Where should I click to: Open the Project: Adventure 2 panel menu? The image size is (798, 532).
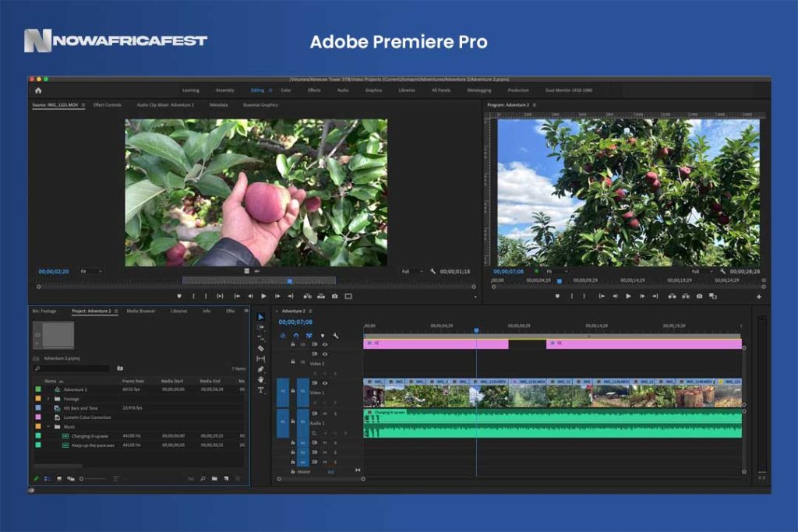pyautogui.click(x=117, y=312)
